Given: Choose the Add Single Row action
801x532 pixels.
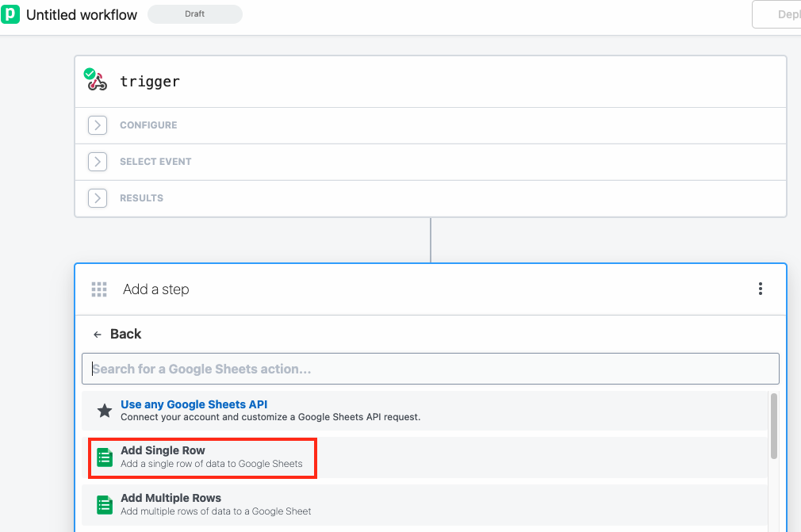Looking at the screenshot, I should point(424,457).
